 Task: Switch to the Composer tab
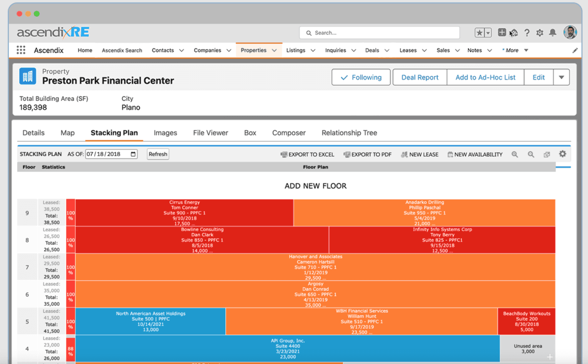pyautogui.click(x=289, y=133)
